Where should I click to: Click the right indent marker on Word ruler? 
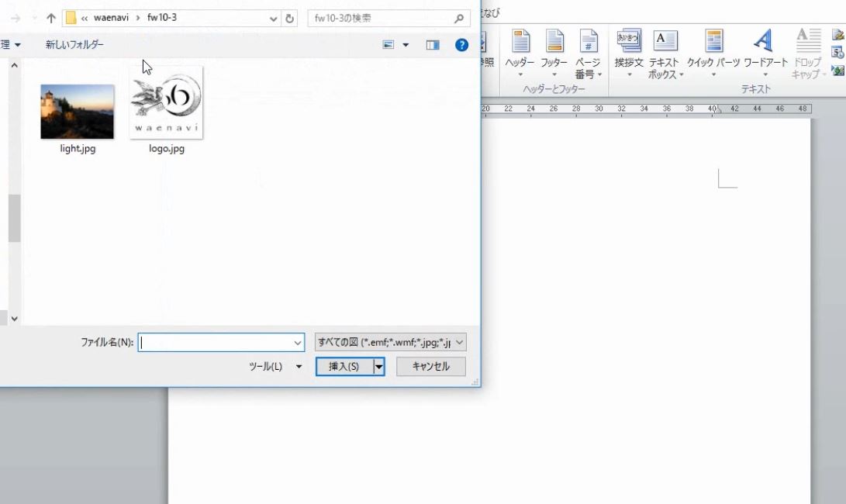tap(717, 110)
